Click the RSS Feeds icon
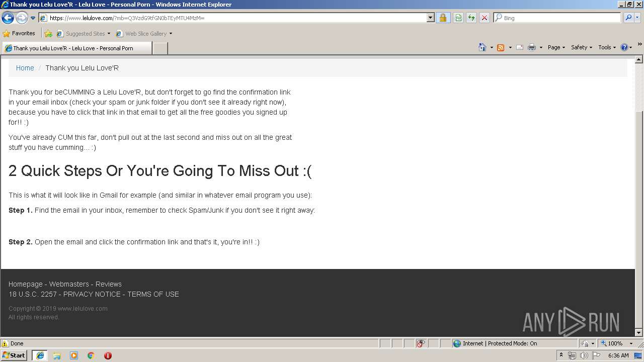 tap(501, 47)
